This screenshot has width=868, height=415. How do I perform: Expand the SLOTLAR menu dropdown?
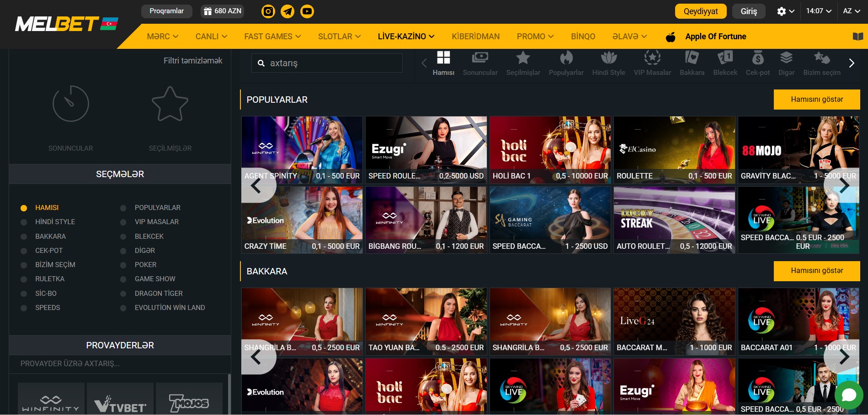tap(339, 37)
